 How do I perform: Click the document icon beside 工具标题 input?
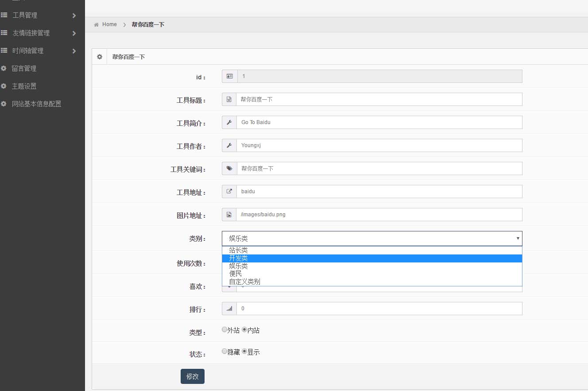229,99
